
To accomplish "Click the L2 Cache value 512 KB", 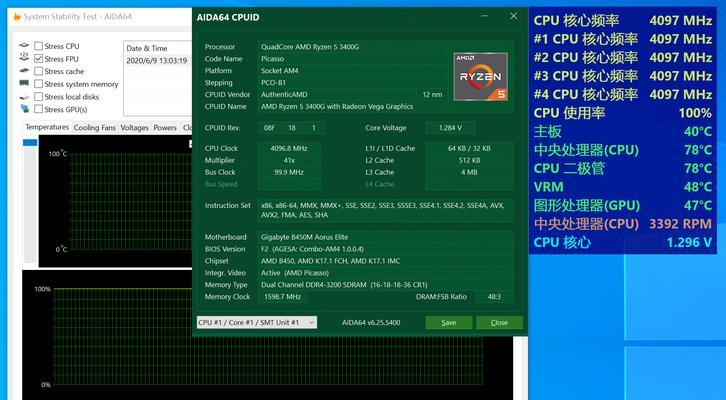I will click(469, 160).
